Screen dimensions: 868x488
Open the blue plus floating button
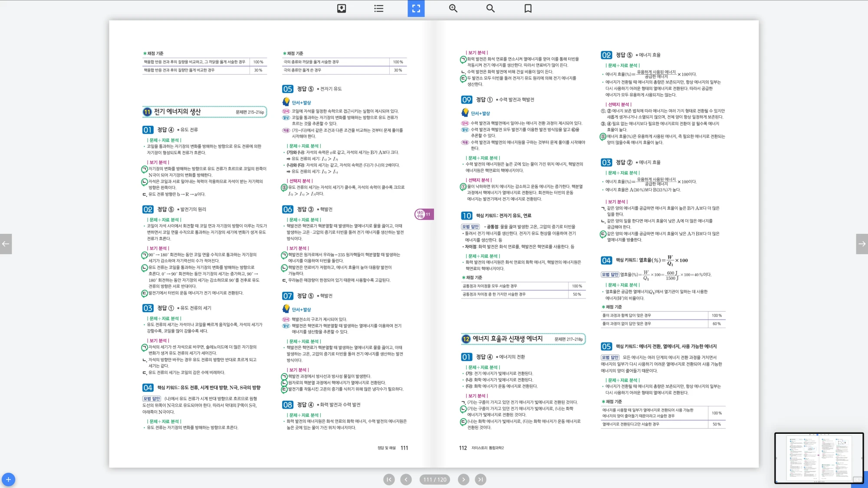[x=8, y=479]
